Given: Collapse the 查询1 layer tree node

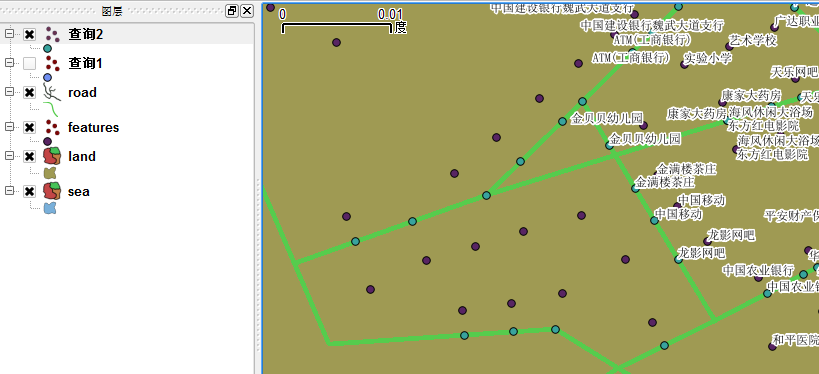Looking at the screenshot, I should pyautogui.click(x=9, y=63).
